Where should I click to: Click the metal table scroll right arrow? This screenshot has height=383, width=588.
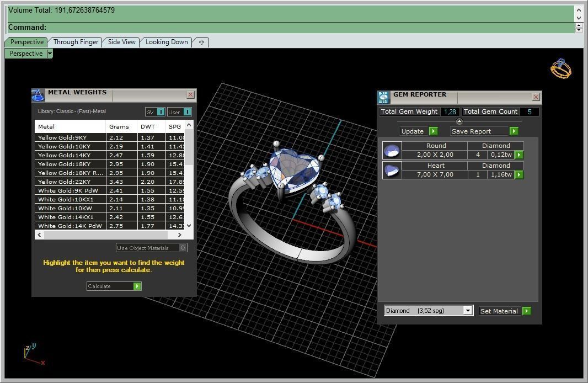click(180, 235)
